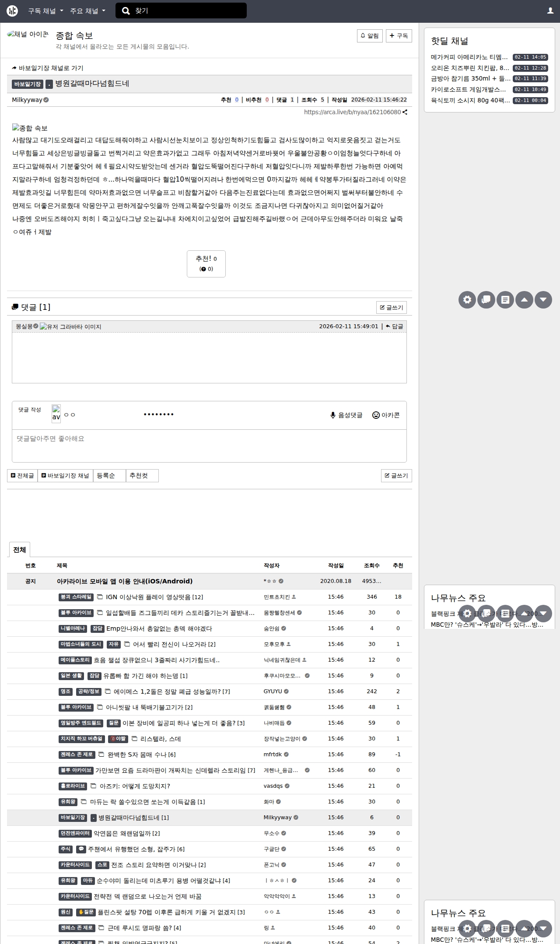This screenshot has width=560, height=944.
Task: Select the 등록순 sort option
Action: (109, 476)
